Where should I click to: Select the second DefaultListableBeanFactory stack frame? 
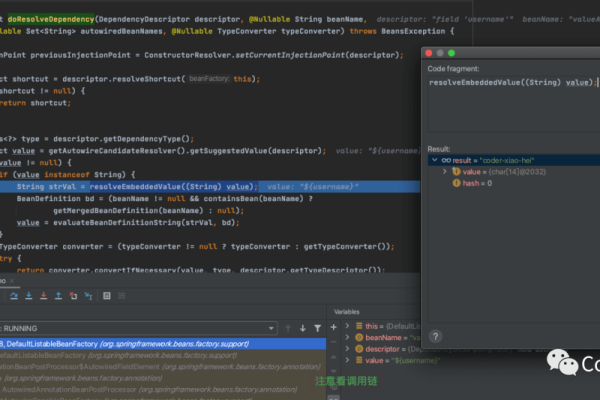pyautogui.click(x=163, y=355)
